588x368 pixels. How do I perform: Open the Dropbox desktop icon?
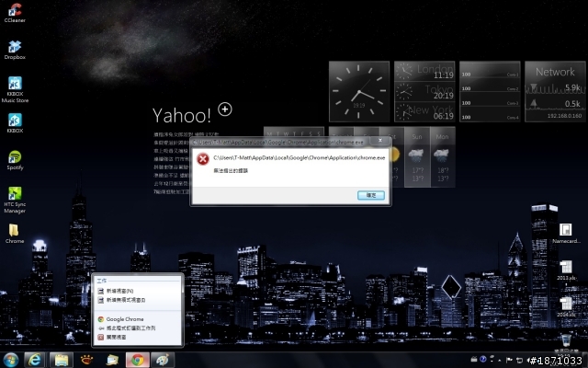pyautogui.click(x=15, y=50)
